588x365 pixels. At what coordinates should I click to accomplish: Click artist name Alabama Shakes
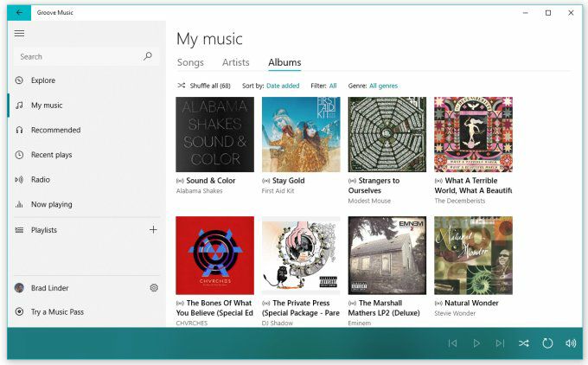pyautogui.click(x=199, y=191)
